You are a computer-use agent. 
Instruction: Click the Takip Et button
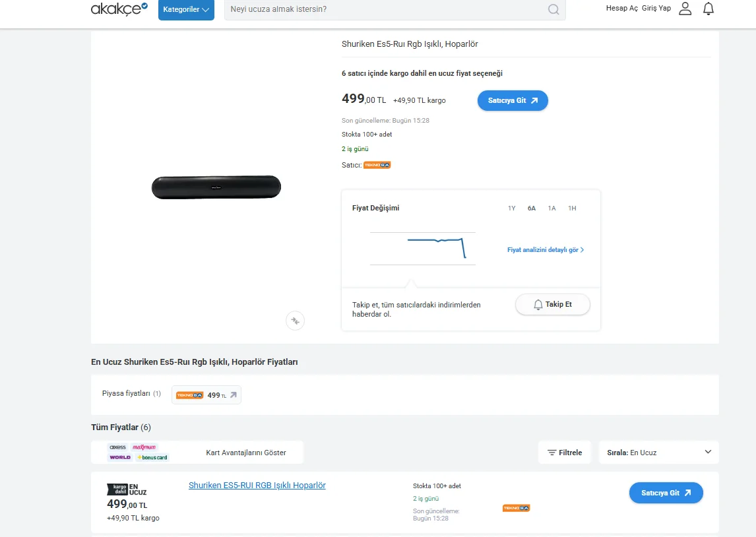[x=553, y=304]
